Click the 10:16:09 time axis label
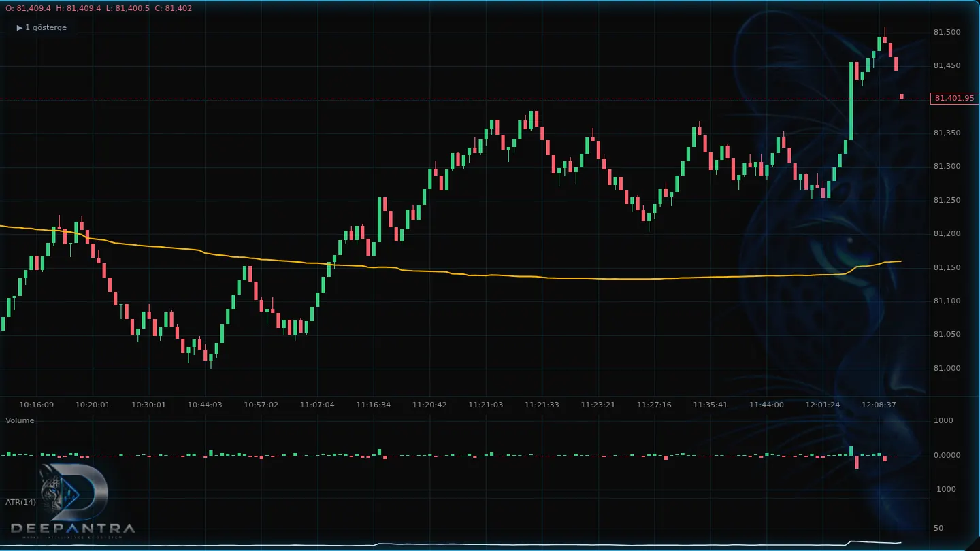Viewport: 980px width, 551px height. pos(37,405)
